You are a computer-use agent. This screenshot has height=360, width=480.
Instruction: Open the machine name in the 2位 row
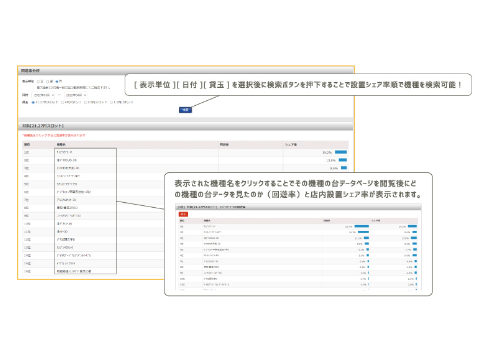pos(67,160)
